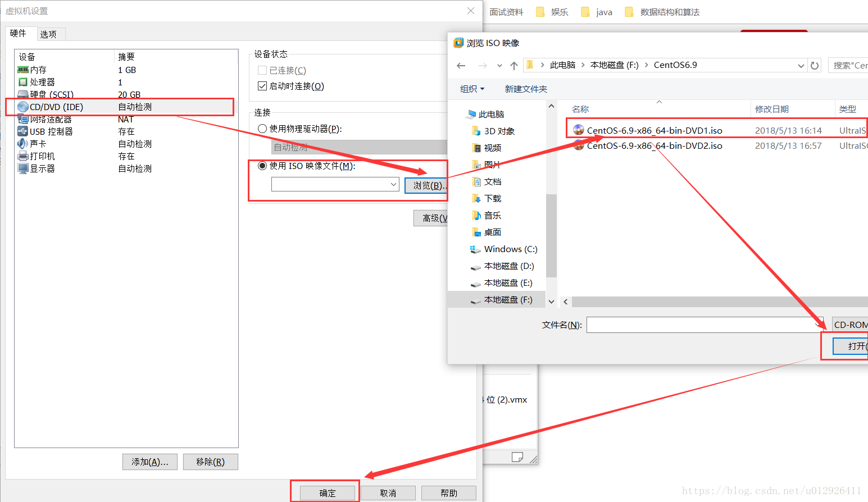The height and width of the screenshot is (502, 868).
Task: Open the ISO image path dropdown
Action: pyautogui.click(x=393, y=184)
